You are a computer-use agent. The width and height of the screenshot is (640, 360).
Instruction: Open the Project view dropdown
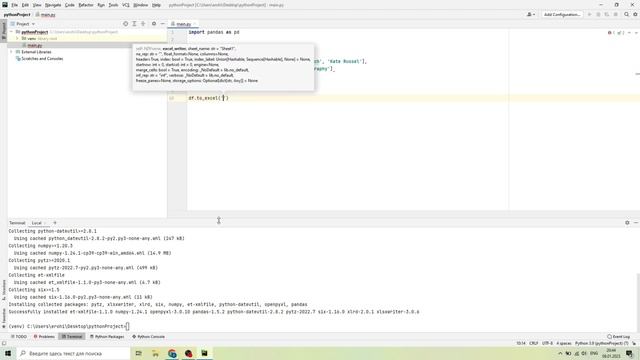(x=23, y=24)
